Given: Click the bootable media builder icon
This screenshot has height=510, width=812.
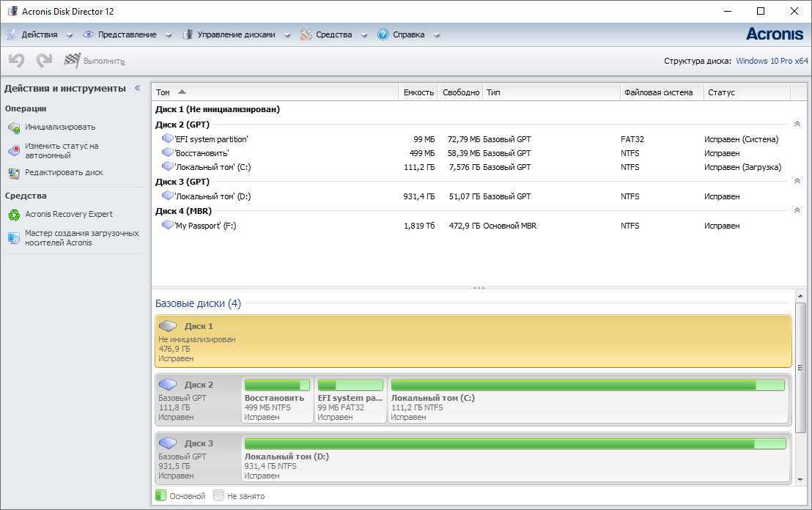Looking at the screenshot, I should [x=14, y=237].
